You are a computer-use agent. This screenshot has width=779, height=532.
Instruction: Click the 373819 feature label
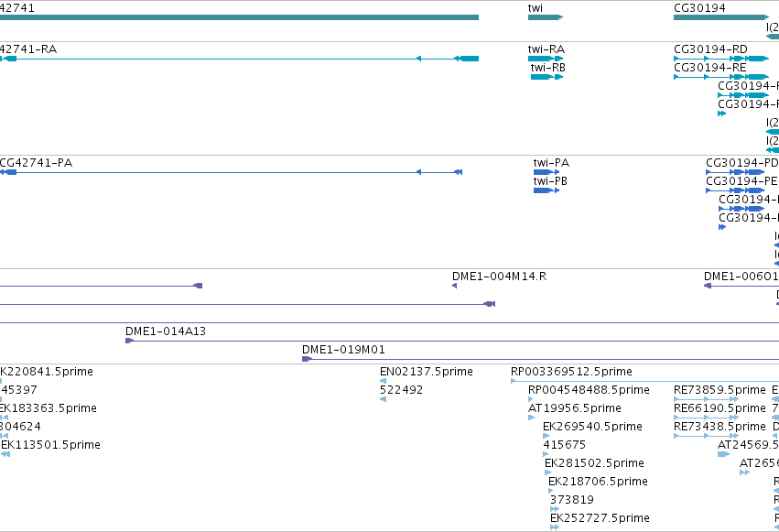tap(572, 500)
